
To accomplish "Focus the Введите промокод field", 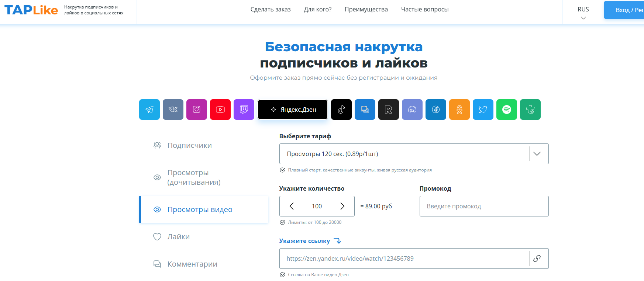I will coord(484,206).
